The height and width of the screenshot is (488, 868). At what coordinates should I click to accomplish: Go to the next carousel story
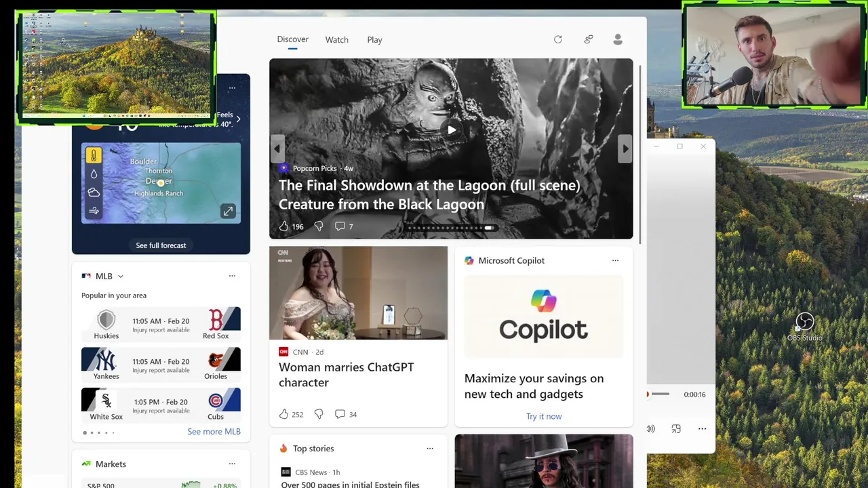[x=625, y=148]
